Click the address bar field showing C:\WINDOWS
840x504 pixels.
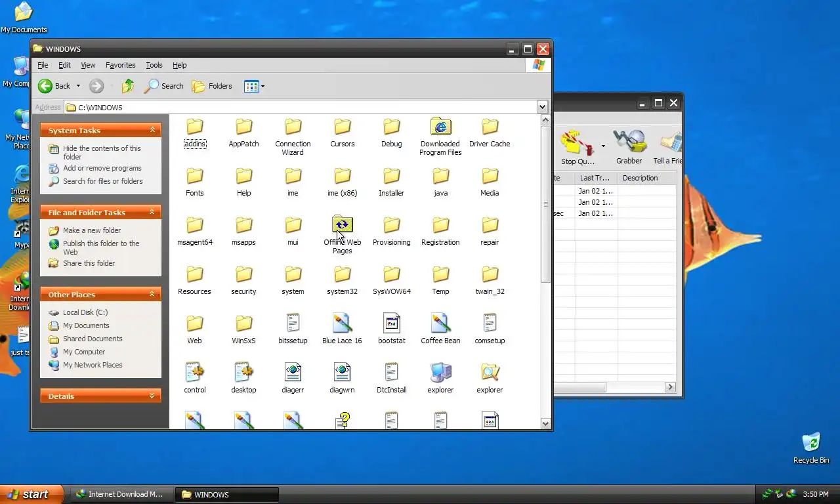(301, 107)
